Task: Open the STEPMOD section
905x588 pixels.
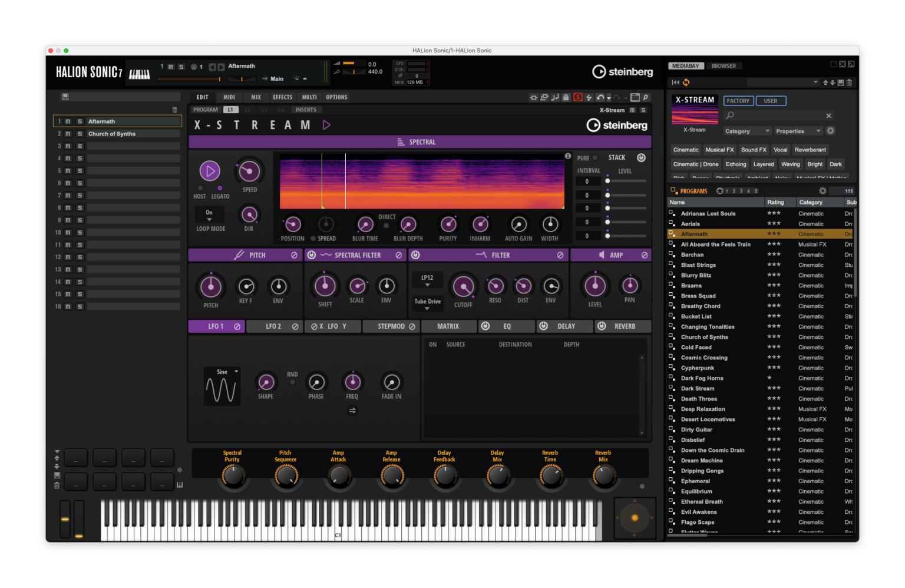Action: click(x=390, y=326)
